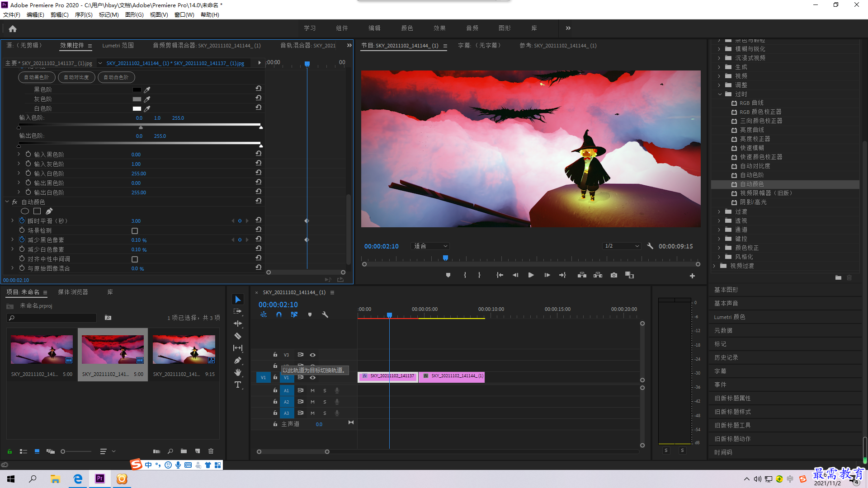Collapse the Auto Color effect section
Screen dimensions: 868x488
[7, 202]
